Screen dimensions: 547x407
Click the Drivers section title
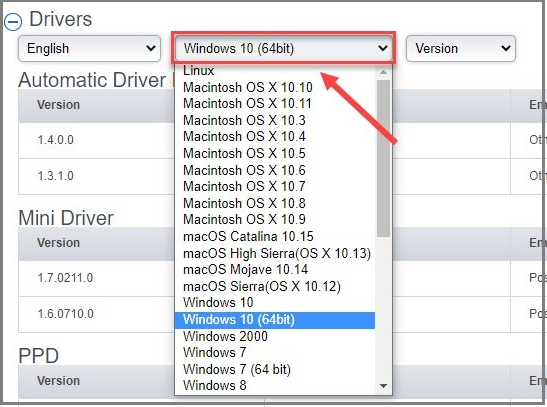[61, 19]
